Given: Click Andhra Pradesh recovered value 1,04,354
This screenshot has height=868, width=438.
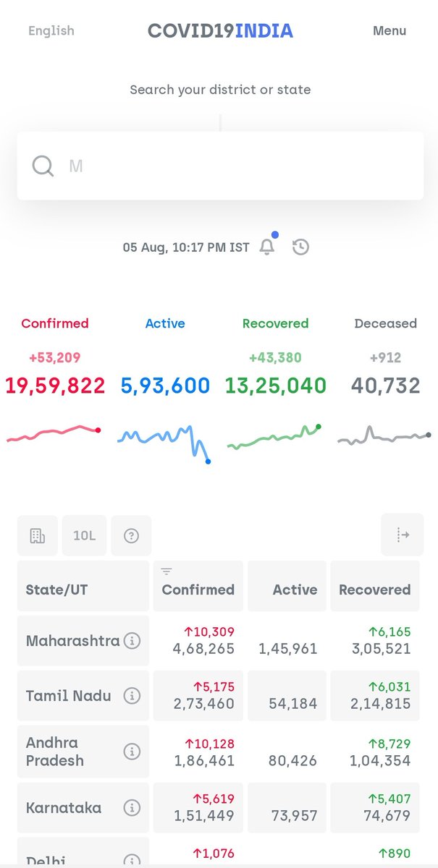Looking at the screenshot, I should tap(380, 761).
